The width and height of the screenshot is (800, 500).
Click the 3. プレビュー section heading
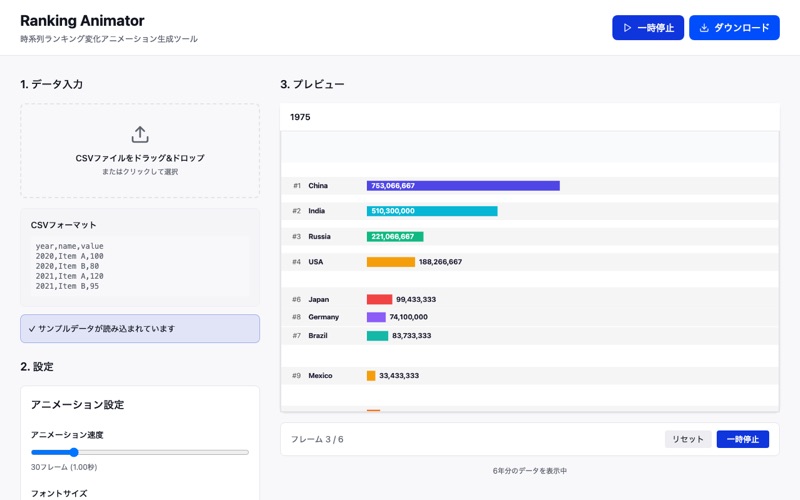(x=312, y=84)
